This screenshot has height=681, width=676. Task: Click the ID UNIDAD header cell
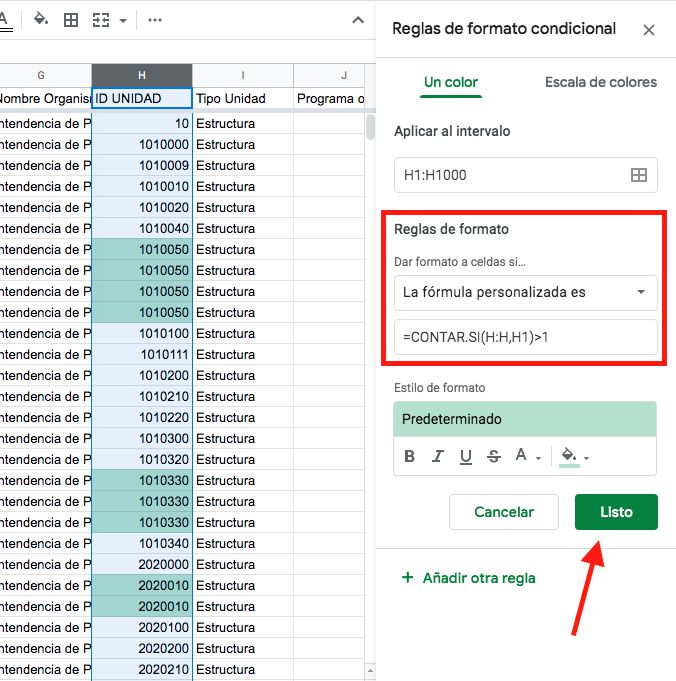tap(142, 99)
